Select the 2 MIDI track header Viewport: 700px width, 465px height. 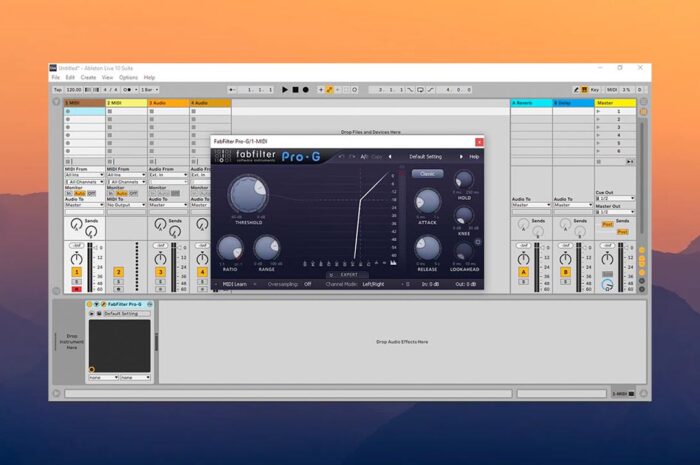pyautogui.click(x=126, y=103)
